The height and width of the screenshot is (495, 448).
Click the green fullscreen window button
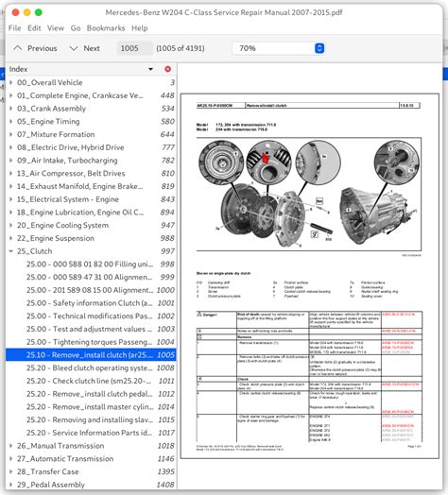coord(38,12)
